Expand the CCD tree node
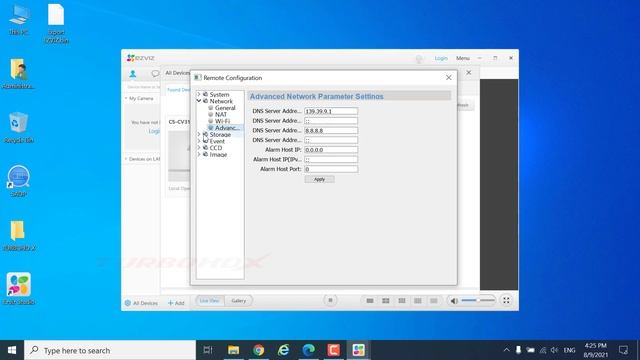 point(199,148)
